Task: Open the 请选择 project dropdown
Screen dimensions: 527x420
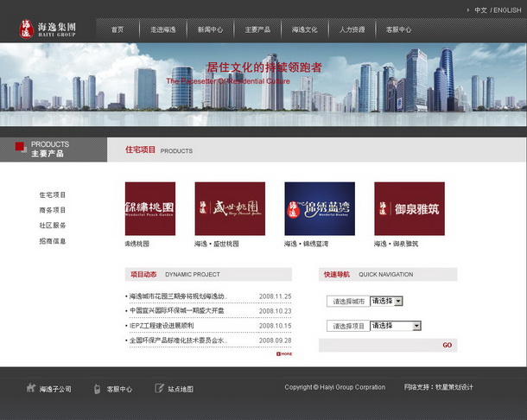Action: point(396,326)
